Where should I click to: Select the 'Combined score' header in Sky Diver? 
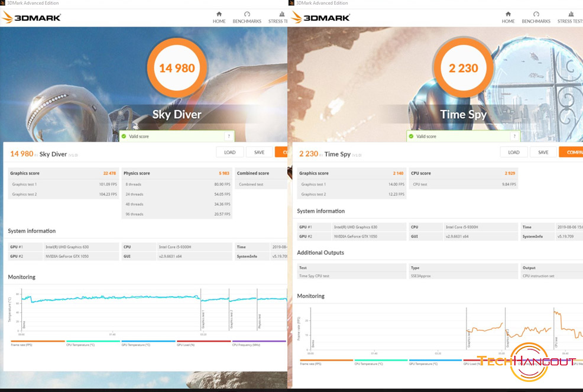tap(261, 173)
